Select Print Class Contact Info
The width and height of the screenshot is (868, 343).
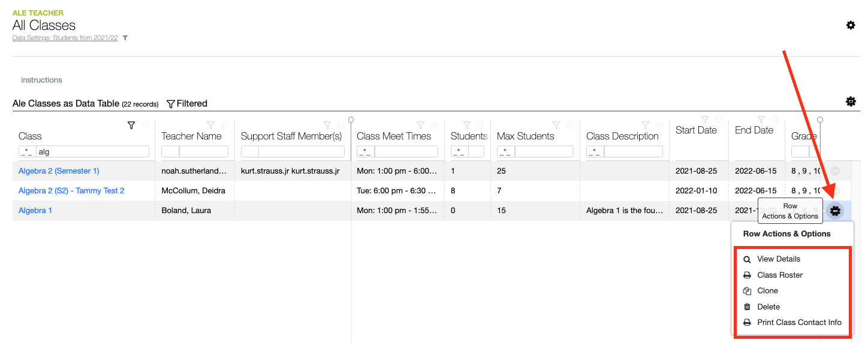799,322
